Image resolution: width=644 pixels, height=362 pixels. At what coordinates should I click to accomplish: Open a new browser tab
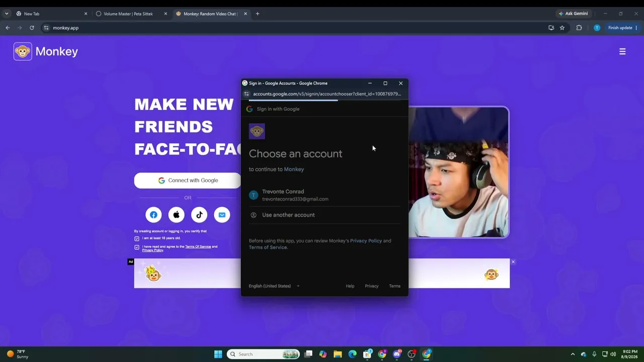[x=258, y=14]
